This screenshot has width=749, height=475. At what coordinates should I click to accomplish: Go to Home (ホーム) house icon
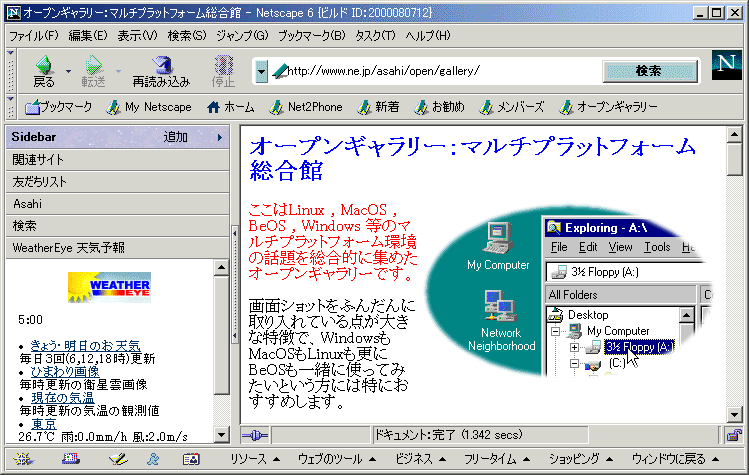point(214,108)
